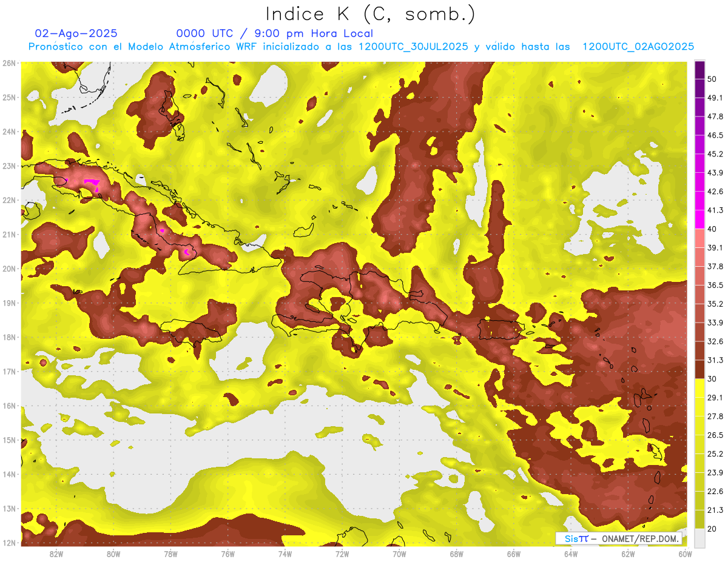Screen dimensions: 728x562
Task: Click the colorbar value "27.8"
Action: (715, 416)
